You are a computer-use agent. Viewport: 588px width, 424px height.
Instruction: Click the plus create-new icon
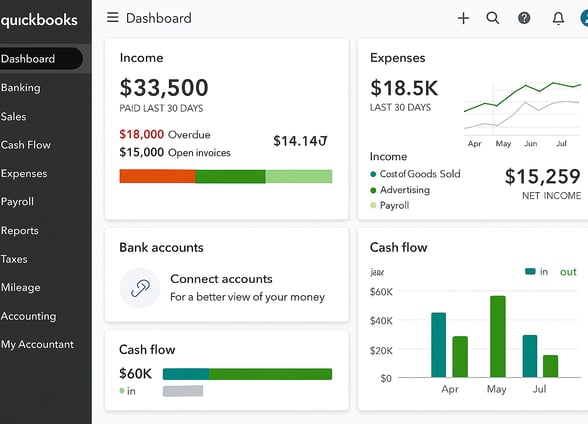[464, 18]
